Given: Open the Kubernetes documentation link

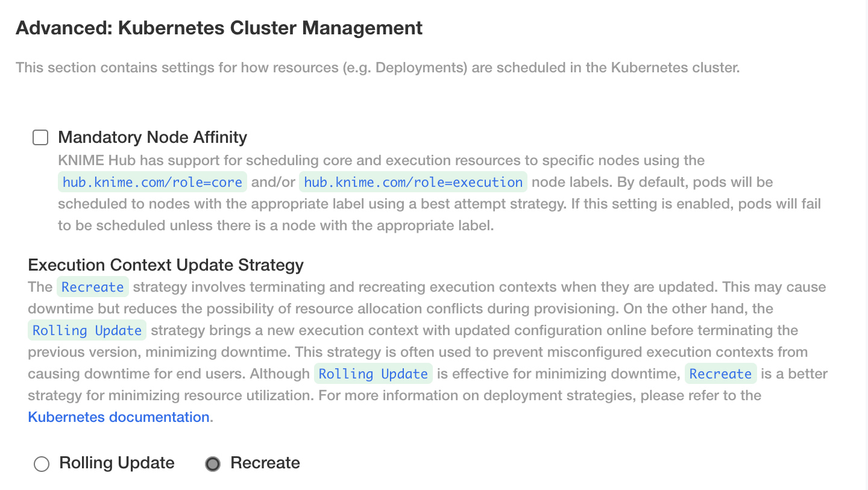Looking at the screenshot, I should click(119, 417).
